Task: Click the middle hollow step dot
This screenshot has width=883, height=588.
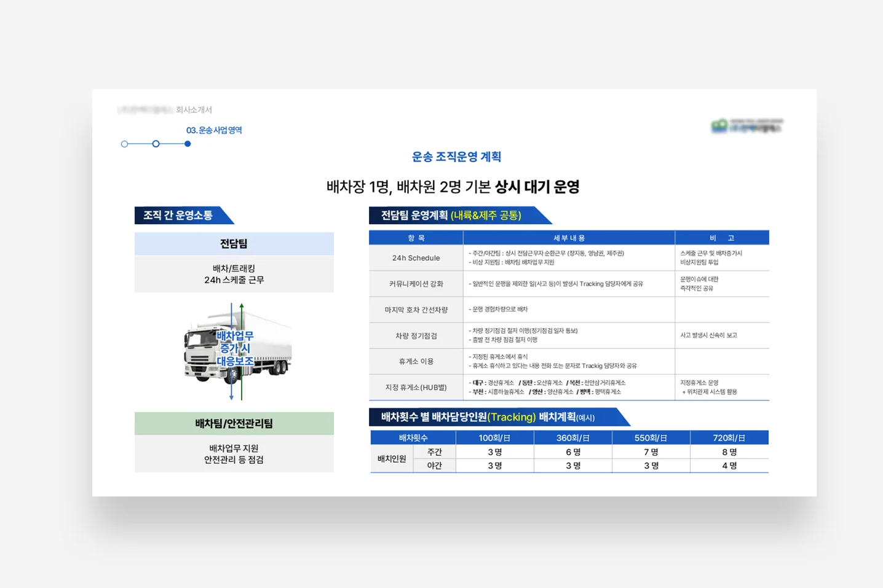Action: coord(156,144)
